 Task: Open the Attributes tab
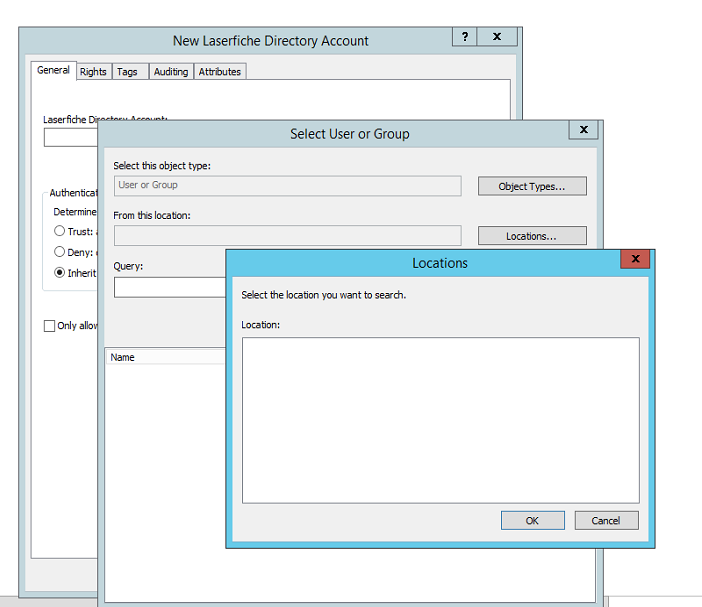pyautogui.click(x=220, y=72)
